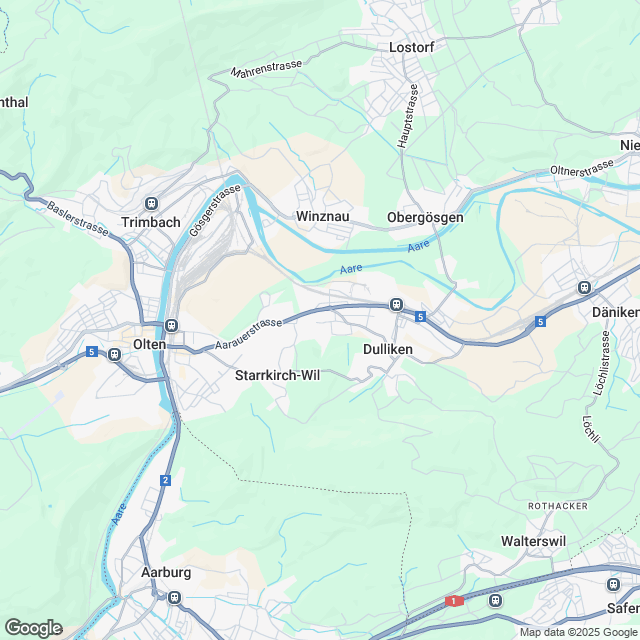This screenshot has height=640, width=640.
Task: Click the route 5 shield west of Olten
Action: pos(92,351)
